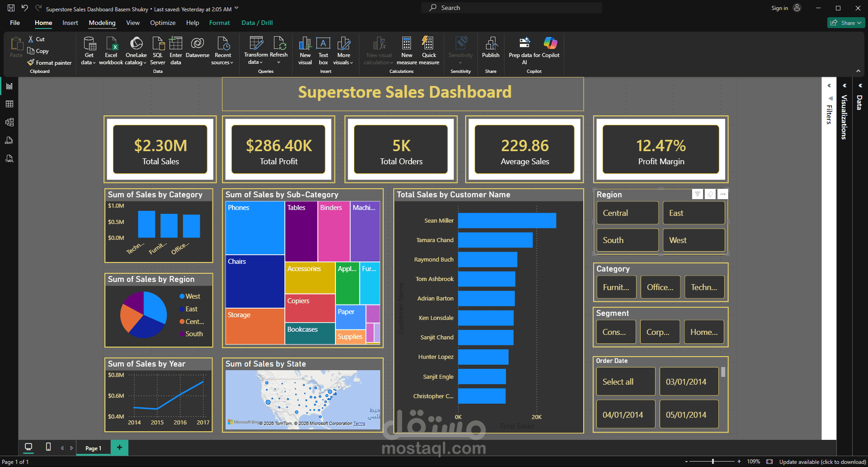Switch to the Insert ribbon tab
Screen dimensions: 868x467
70,23
